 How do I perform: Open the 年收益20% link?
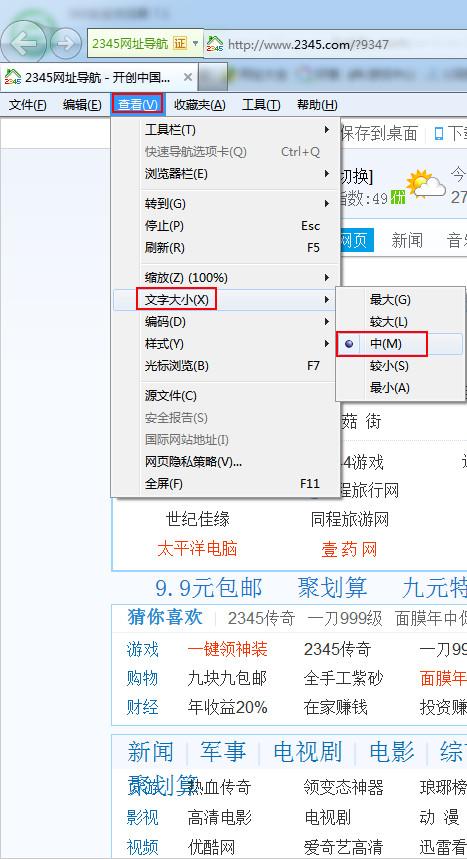227,707
